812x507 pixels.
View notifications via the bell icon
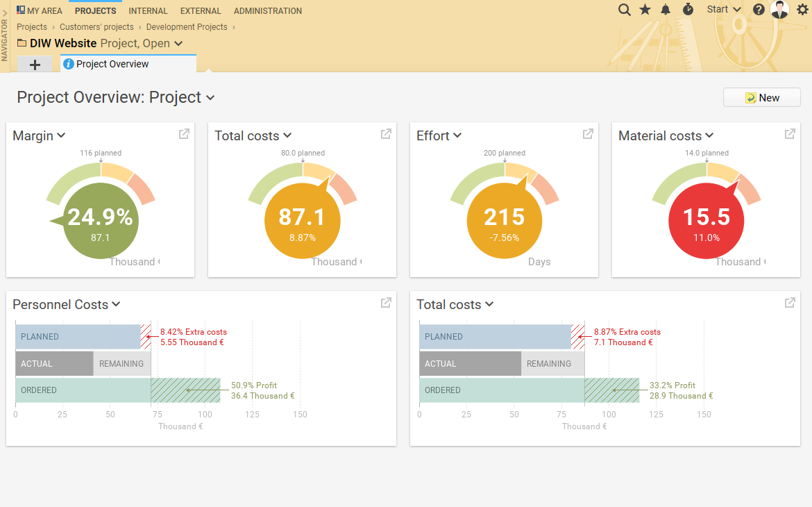click(x=666, y=10)
